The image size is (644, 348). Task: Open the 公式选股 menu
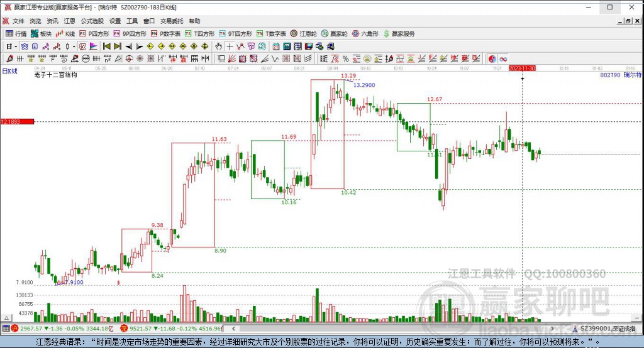[92, 21]
